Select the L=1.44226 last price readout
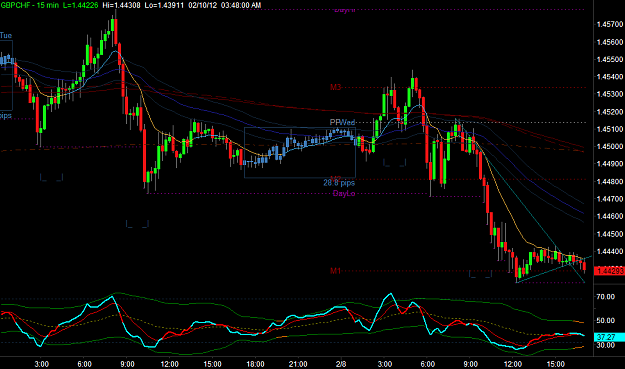The width and height of the screenshot is (625, 369). (81, 5)
